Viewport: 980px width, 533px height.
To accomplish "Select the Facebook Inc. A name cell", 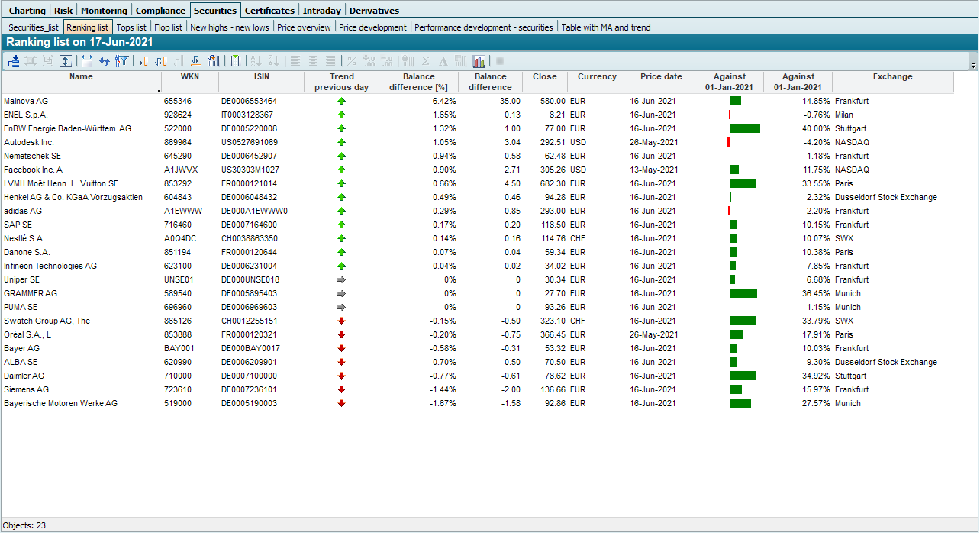I will coord(33,170).
